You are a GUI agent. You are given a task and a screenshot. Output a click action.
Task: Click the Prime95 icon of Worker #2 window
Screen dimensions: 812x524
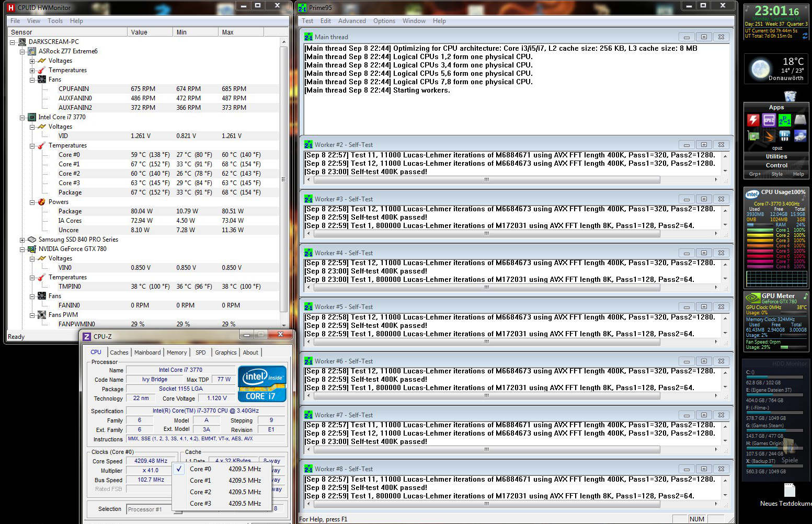308,145
